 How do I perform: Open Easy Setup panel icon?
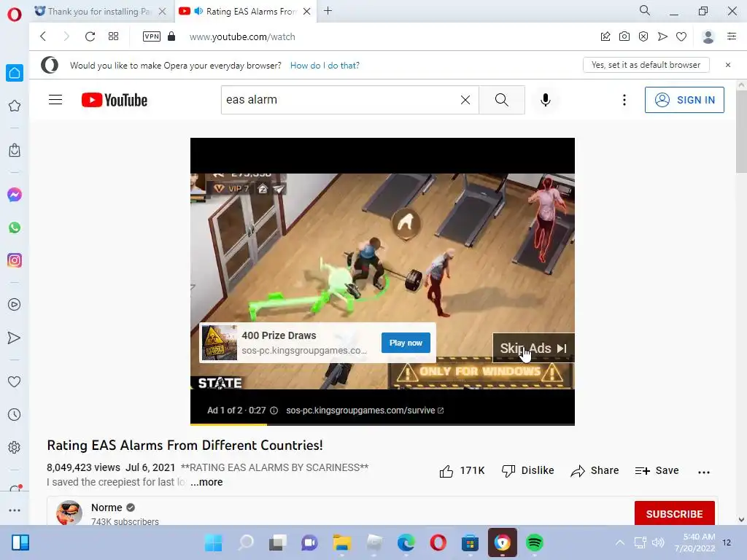coord(732,36)
